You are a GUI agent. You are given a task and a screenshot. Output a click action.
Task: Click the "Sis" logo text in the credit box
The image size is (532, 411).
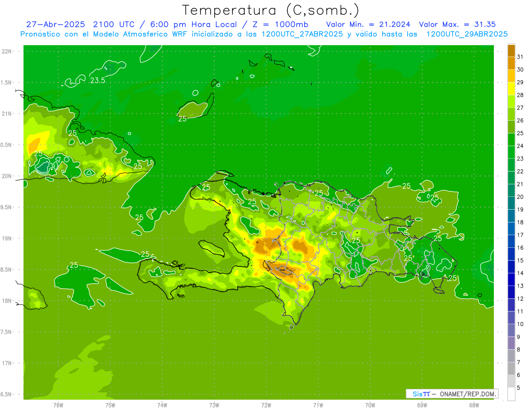pyautogui.click(x=418, y=394)
